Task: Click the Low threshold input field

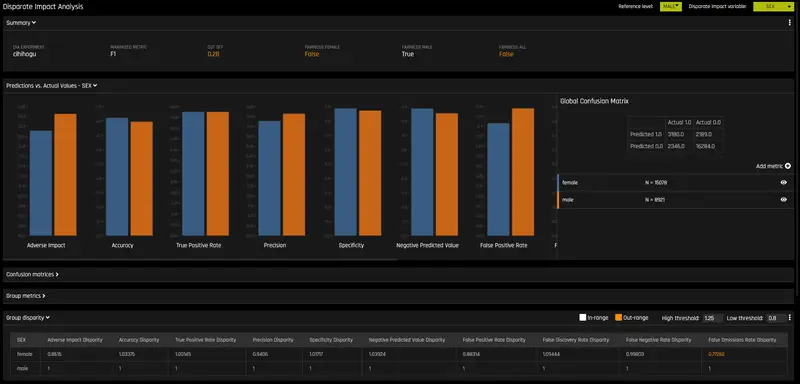Action: (777, 318)
